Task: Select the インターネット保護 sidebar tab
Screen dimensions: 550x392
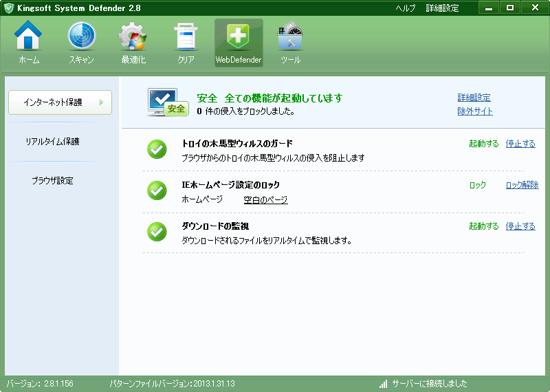Action: pos(60,102)
